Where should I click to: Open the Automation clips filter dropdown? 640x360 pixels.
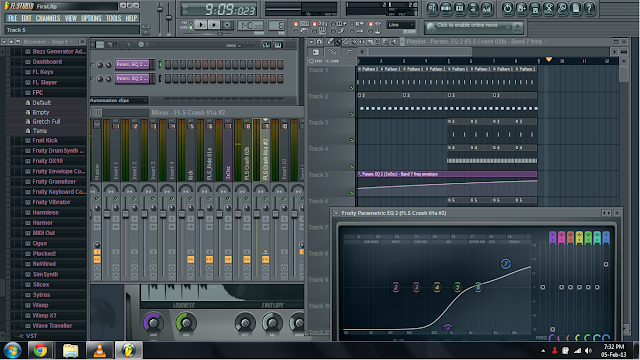coord(119,100)
